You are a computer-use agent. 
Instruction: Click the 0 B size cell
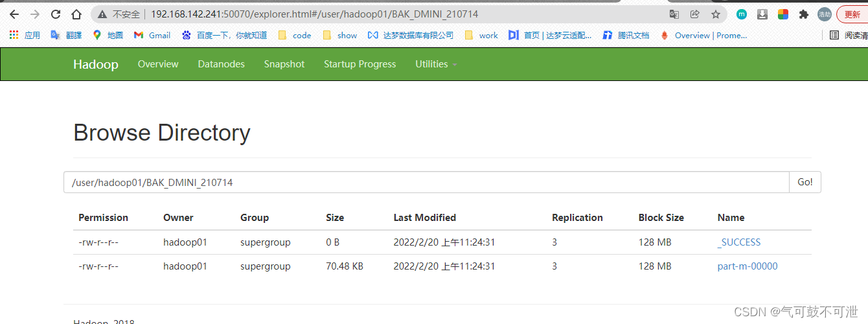pyautogui.click(x=333, y=242)
